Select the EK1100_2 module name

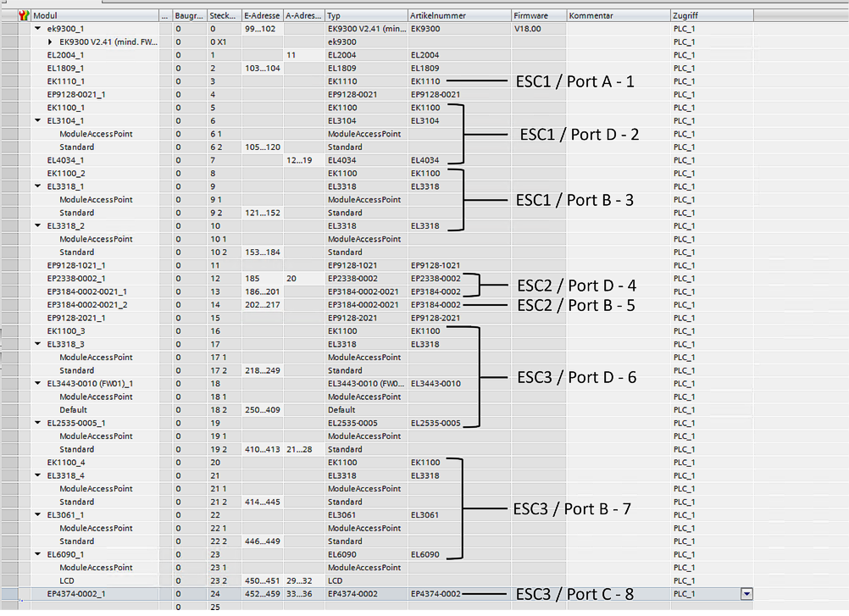(x=66, y=173)
